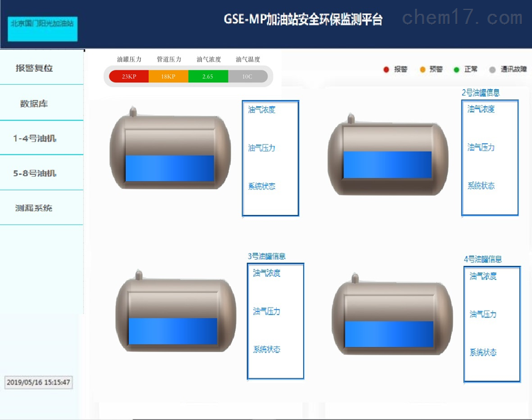Click the GSE-MP加油站安全环保监测平台 title
The width and height of the screenshot is (532, 420).
click(303, 19)
